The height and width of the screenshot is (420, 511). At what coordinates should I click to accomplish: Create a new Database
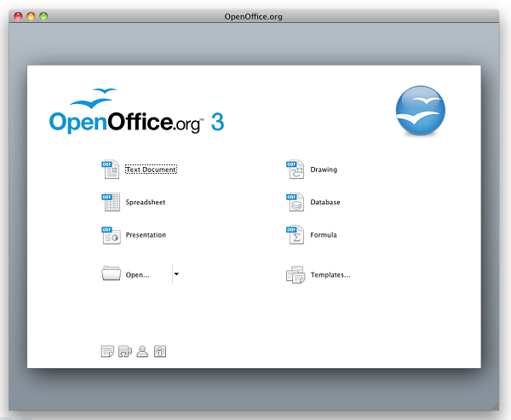[325, 202]
